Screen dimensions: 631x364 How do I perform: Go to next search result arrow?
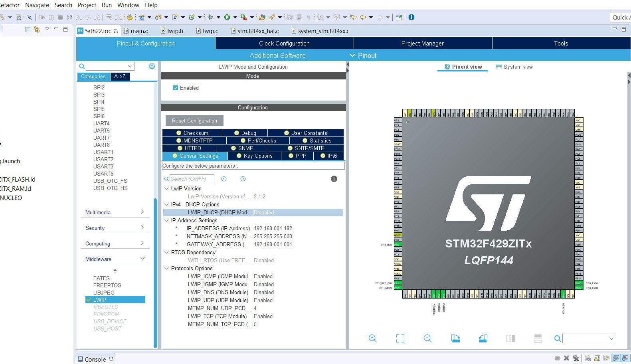click(x=243, y=179)
